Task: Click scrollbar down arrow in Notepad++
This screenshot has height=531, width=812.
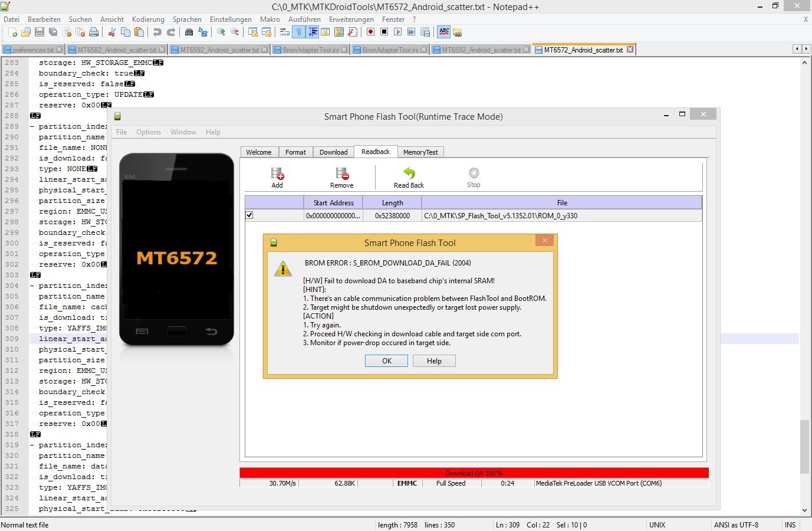Action: pos(805,510)
